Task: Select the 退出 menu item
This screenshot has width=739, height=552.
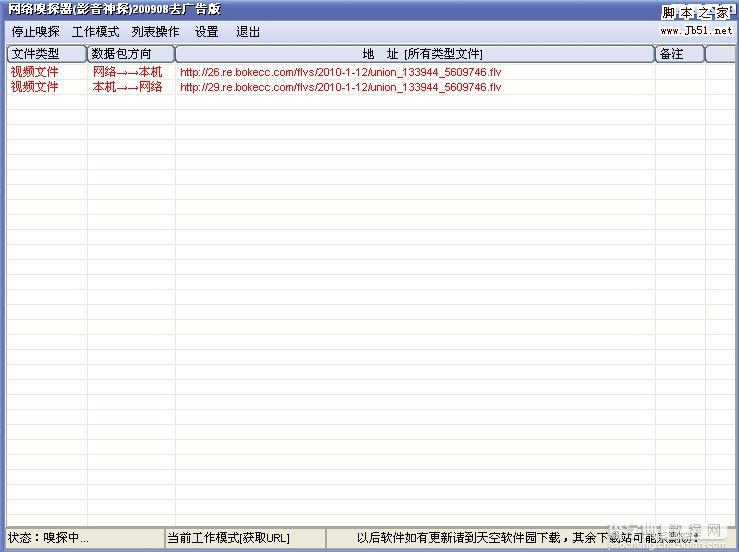Action: (x=248, y=32)
